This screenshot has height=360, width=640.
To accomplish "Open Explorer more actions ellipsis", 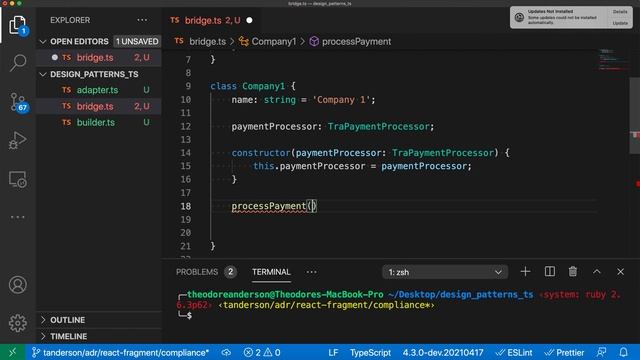I will pos(142,20).
